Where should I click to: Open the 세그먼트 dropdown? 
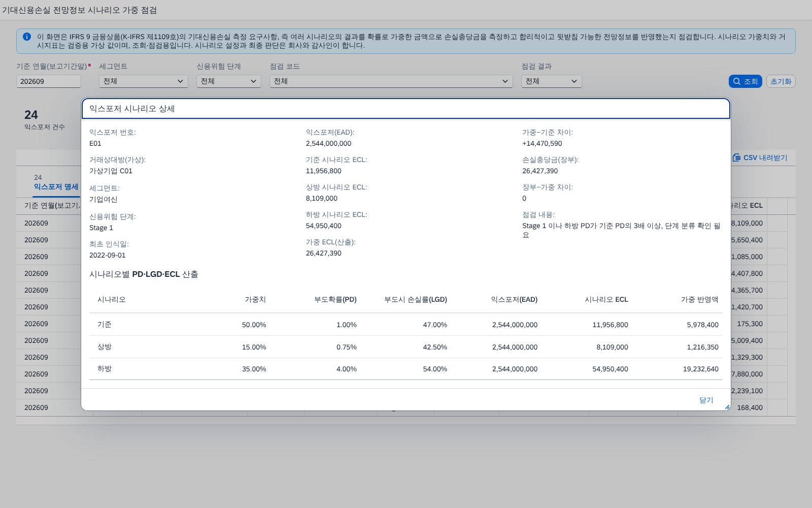[x=144, y=81]
